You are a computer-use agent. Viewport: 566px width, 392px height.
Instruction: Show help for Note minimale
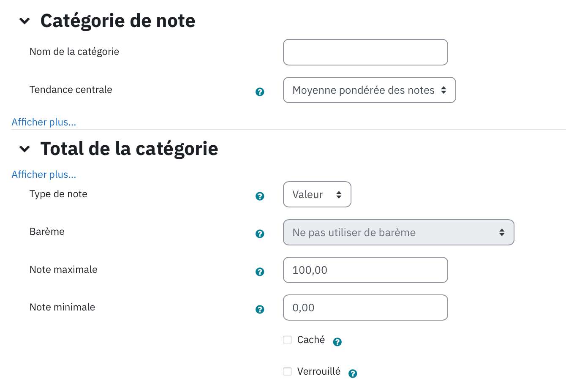click(260, 309)
